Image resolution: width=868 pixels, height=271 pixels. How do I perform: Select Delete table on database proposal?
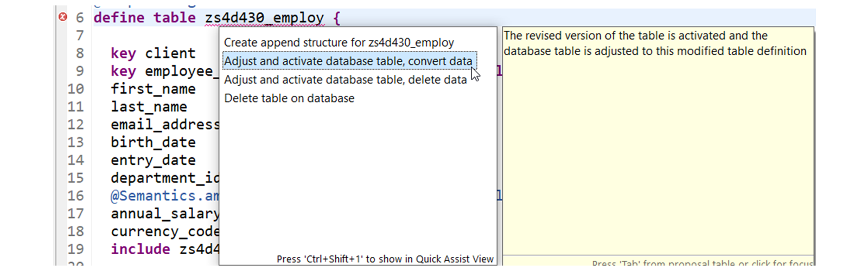pos(289,98)
